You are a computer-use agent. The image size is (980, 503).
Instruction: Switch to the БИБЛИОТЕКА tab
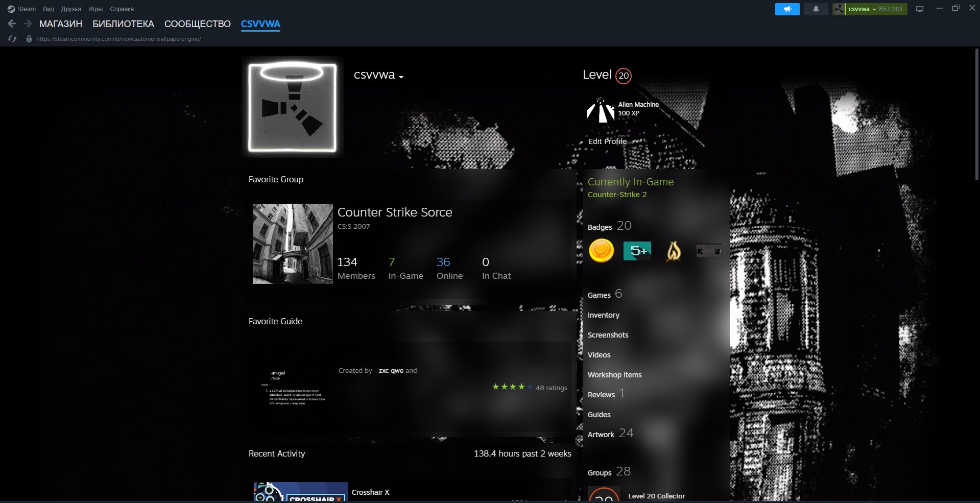click(x=123, y=24)
